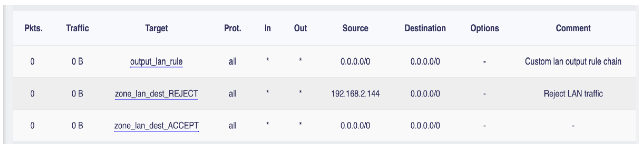The image size is (644, 148).
Task: Click source 0.0.0.0/0 in output_lan_rule row
Action: [355, 62]
